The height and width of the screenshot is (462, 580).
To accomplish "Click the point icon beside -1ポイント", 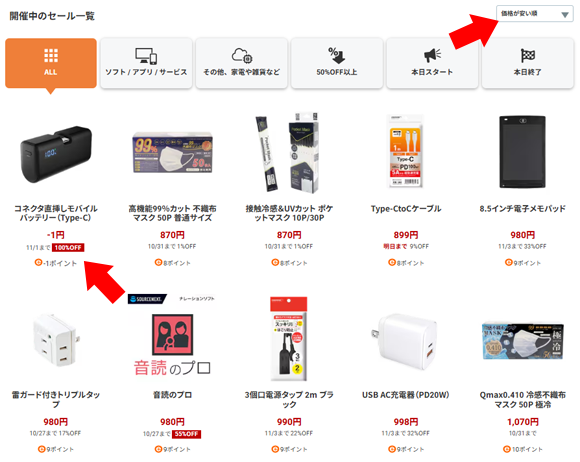I will tap(38, 263).
